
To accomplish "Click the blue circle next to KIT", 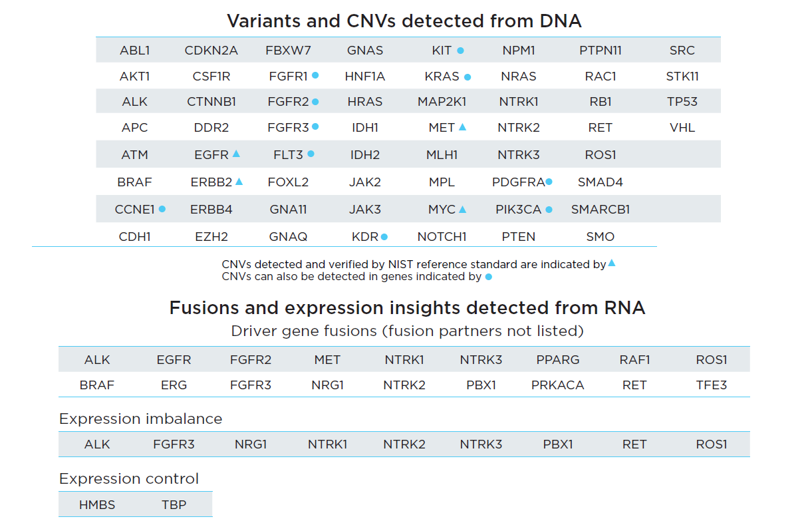I will [x=460, y=51].
